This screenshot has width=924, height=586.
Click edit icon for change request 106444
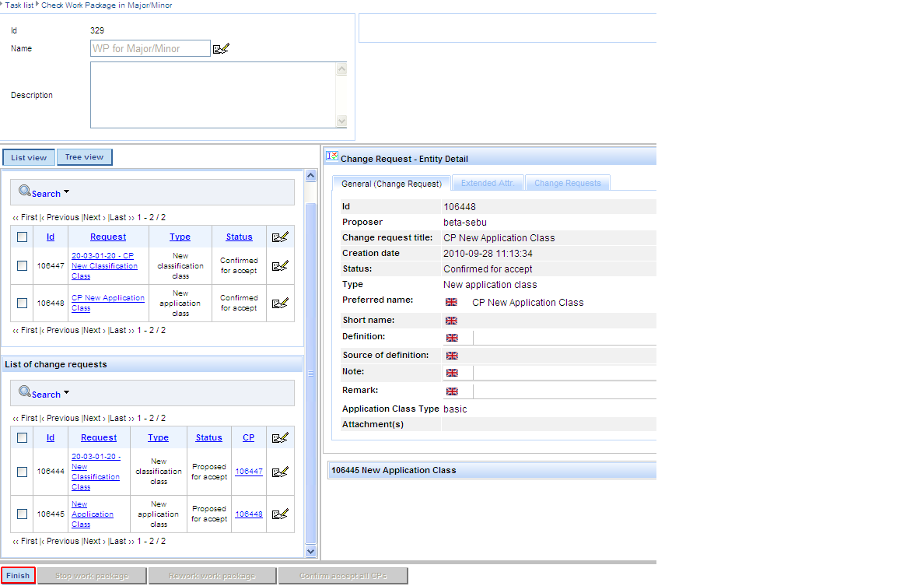pos(280,472)
